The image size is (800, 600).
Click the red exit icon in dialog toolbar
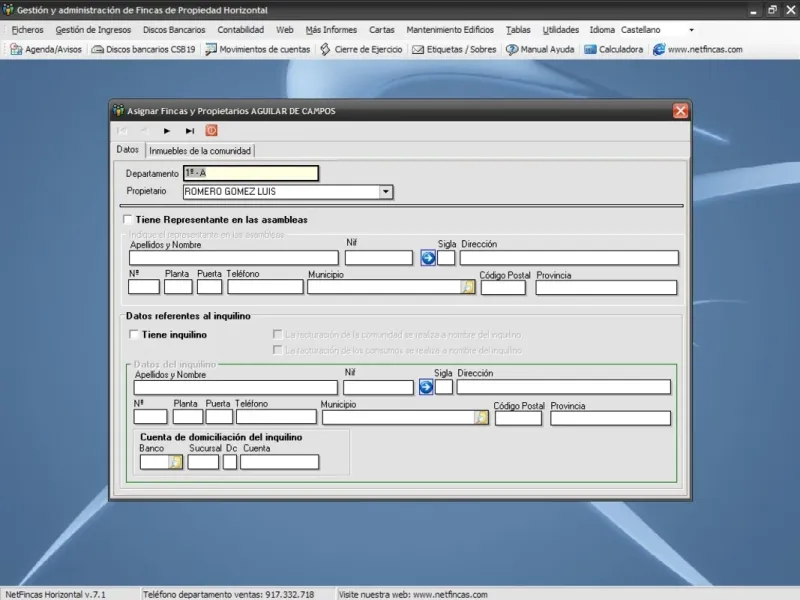click(x=211, y=130)
